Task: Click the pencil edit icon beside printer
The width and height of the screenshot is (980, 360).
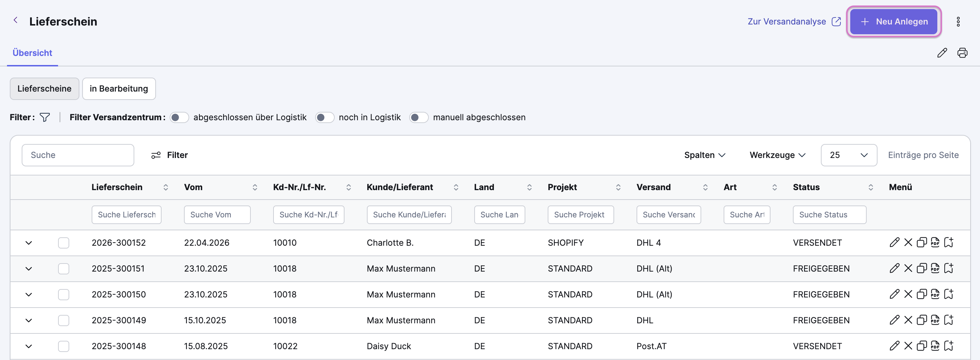Action: [x=942, y=53]
